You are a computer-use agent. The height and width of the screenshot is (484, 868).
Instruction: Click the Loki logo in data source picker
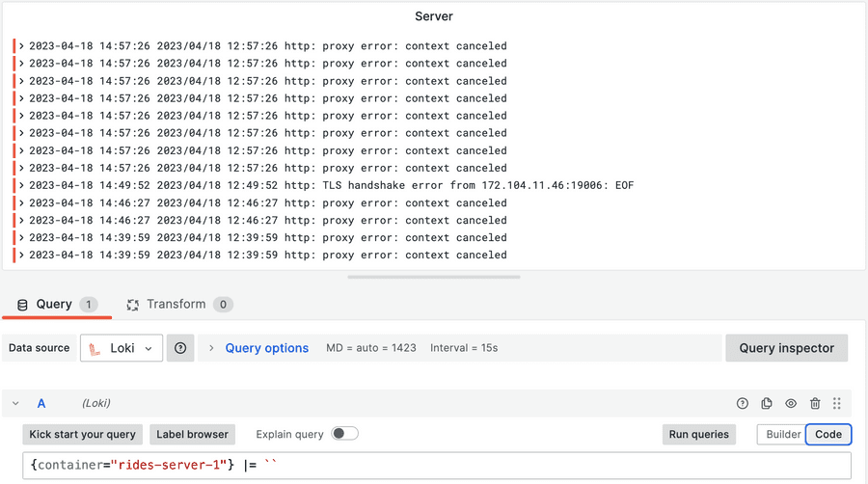tap(95, 348)
